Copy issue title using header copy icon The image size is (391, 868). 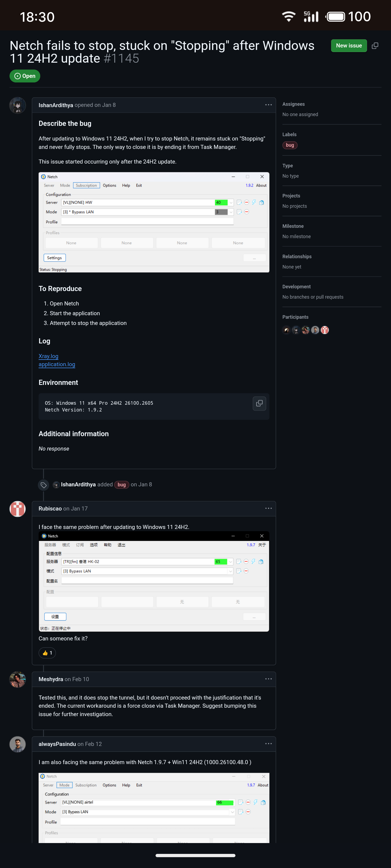[x=375, y=46]
